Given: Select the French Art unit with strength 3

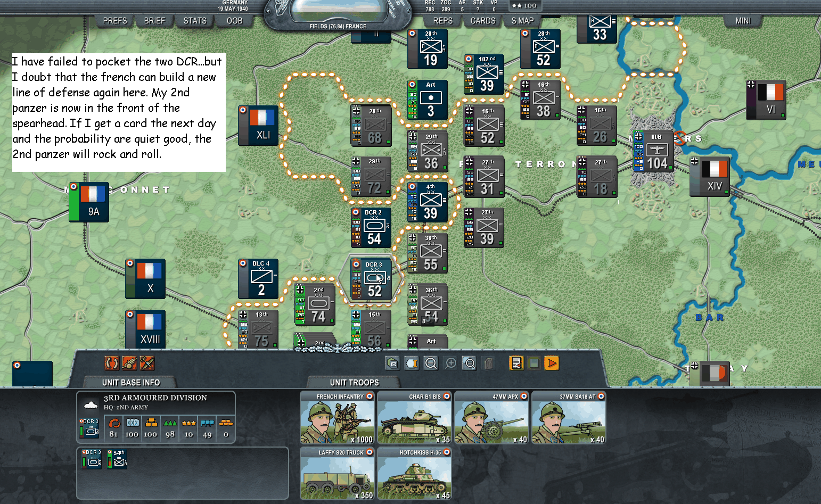Looking at the screenshot, I should click(428, 100).
